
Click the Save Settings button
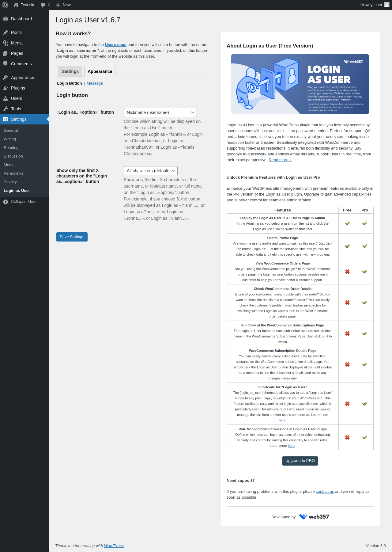click(x=72, y=237)
